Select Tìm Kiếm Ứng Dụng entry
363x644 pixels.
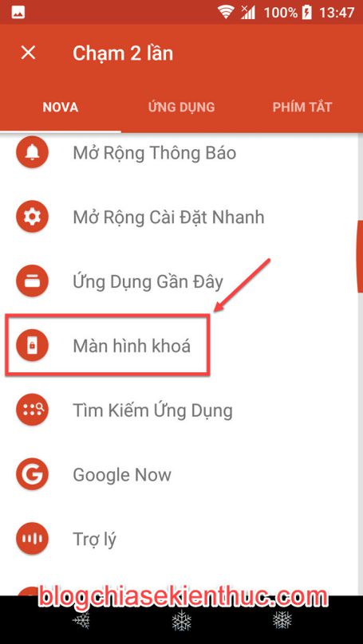coord(181,410)
